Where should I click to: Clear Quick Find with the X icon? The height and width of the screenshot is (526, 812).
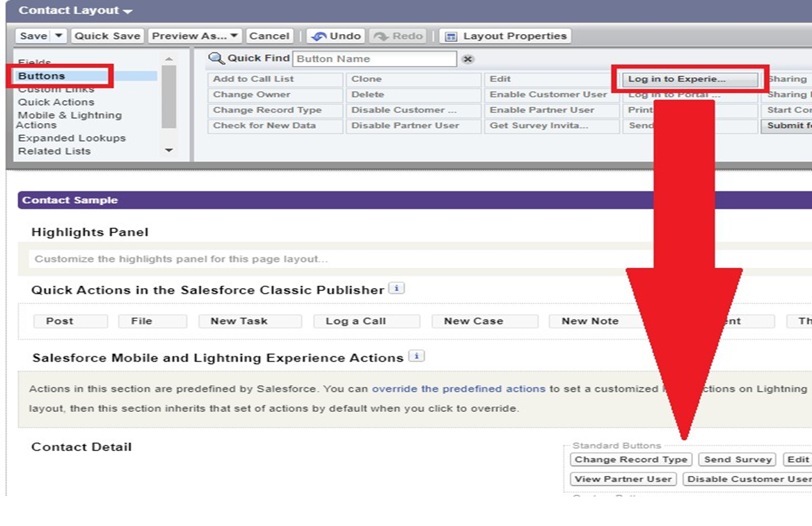click(x=468, y=59)
